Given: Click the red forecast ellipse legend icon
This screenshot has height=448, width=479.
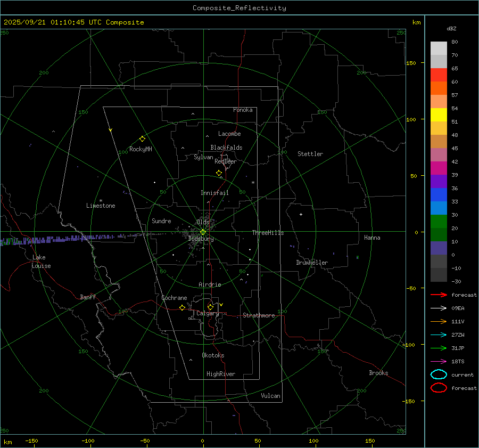Looking at the screenshot, I should pos(439,388).
